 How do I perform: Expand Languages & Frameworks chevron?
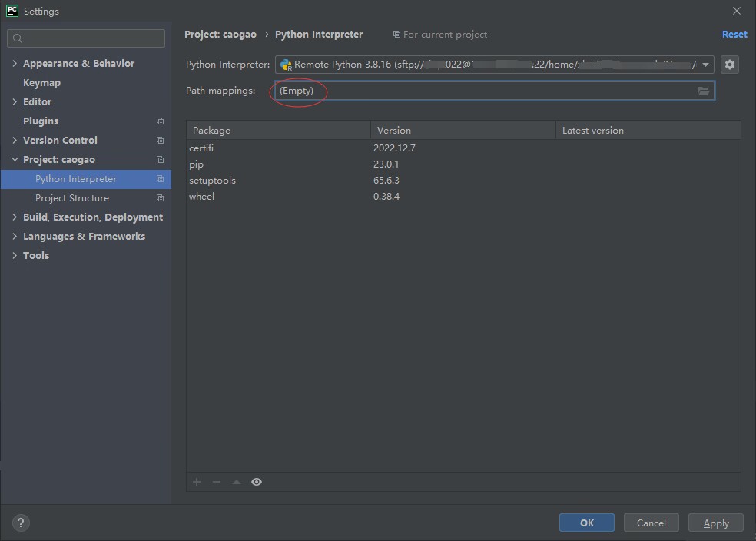pyautogui.click(x=15, y=236)
